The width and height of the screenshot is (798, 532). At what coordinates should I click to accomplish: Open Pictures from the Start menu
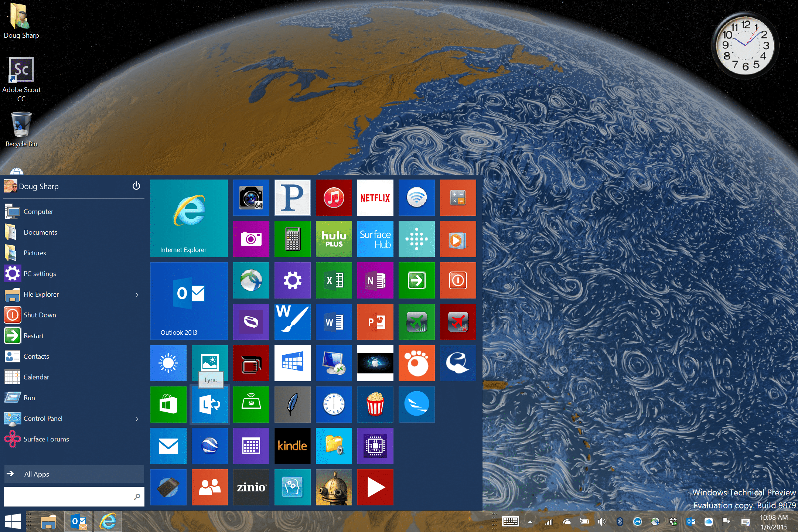[x=74, y=253]
